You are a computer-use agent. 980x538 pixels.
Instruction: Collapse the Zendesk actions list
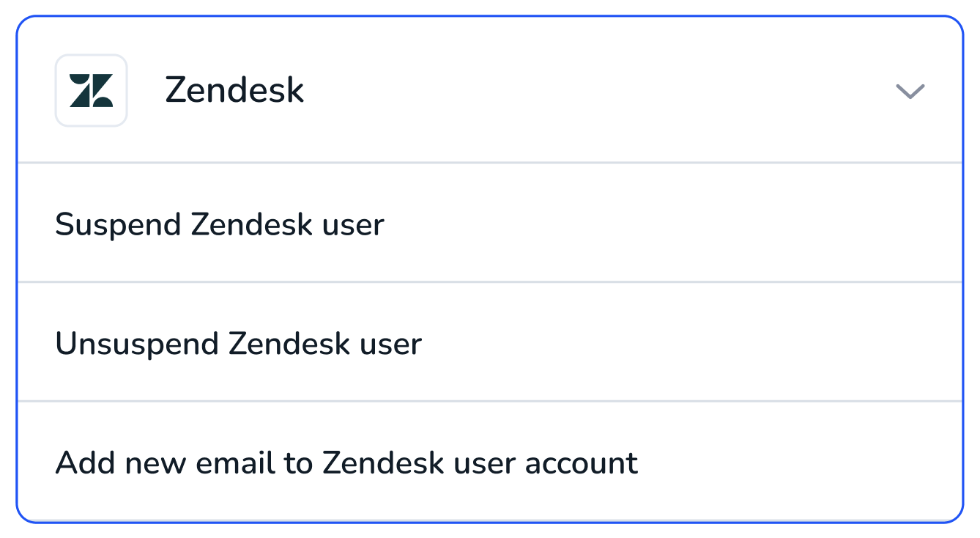(910, 91)
